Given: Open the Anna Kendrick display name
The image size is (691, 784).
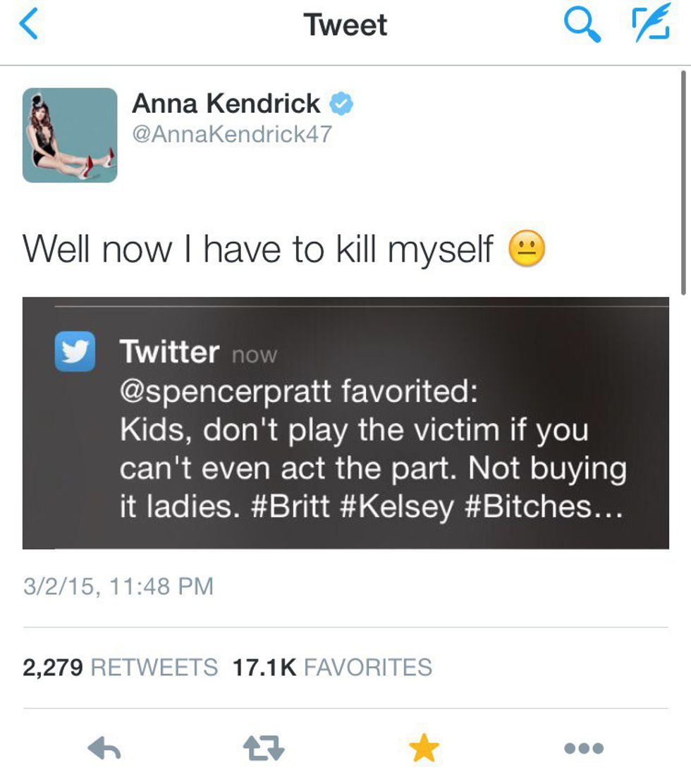Looking at the screenshot, I should [x=226, y=104].
